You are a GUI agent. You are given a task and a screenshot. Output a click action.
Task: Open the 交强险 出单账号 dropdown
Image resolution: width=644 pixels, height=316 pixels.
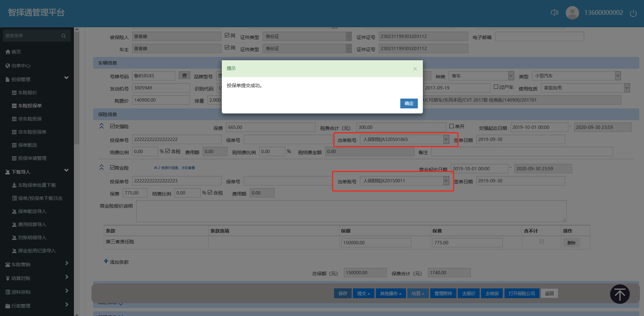(x=446, y=139)
